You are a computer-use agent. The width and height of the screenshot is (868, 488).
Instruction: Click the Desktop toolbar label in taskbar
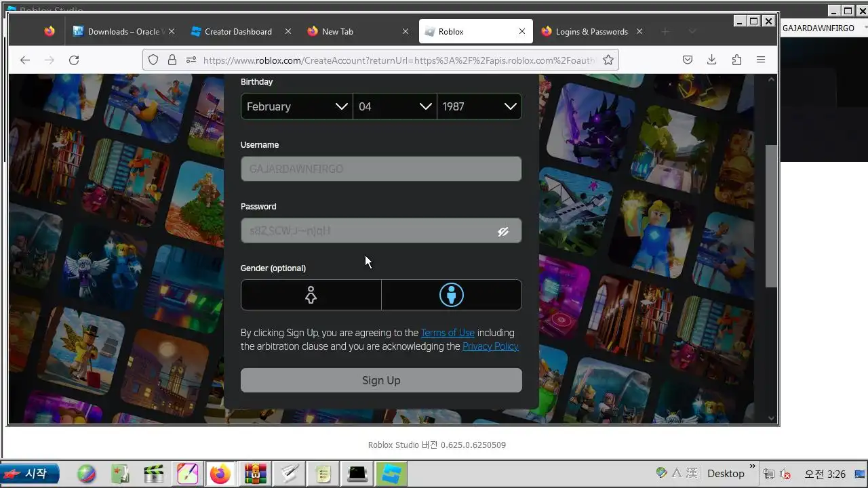[x=726, y=474]
